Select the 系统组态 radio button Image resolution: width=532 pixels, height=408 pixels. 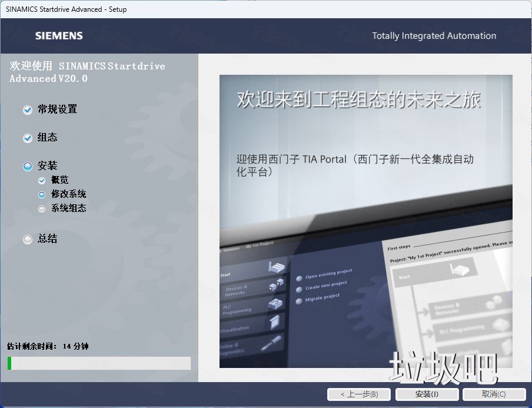click(41, 208)
